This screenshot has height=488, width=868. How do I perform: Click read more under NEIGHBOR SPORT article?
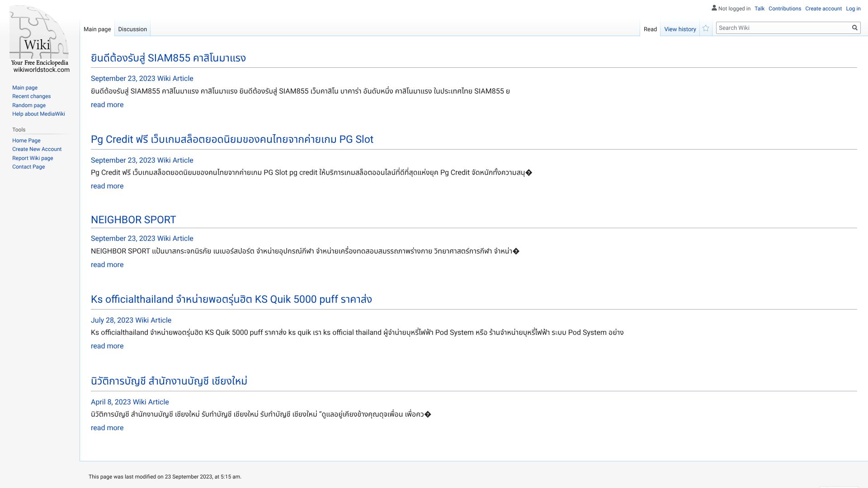pyautogui.click(x=107, y=265)
